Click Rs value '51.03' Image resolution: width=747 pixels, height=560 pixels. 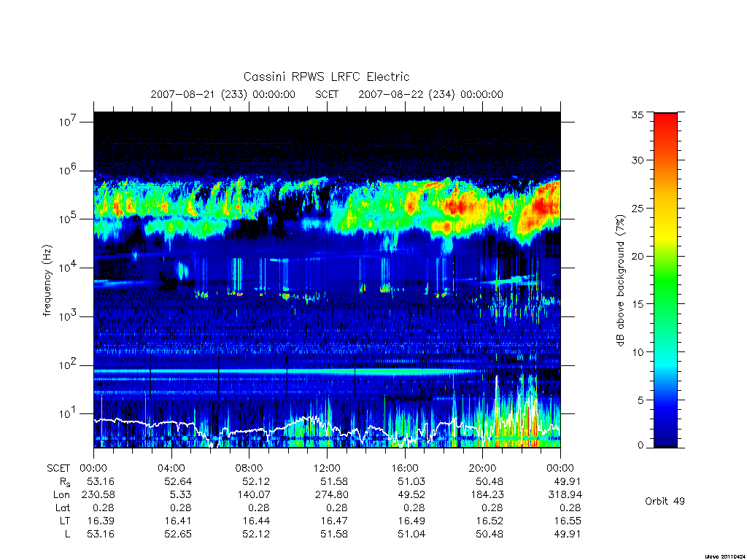pyautogui.click(x=411, y=481)
